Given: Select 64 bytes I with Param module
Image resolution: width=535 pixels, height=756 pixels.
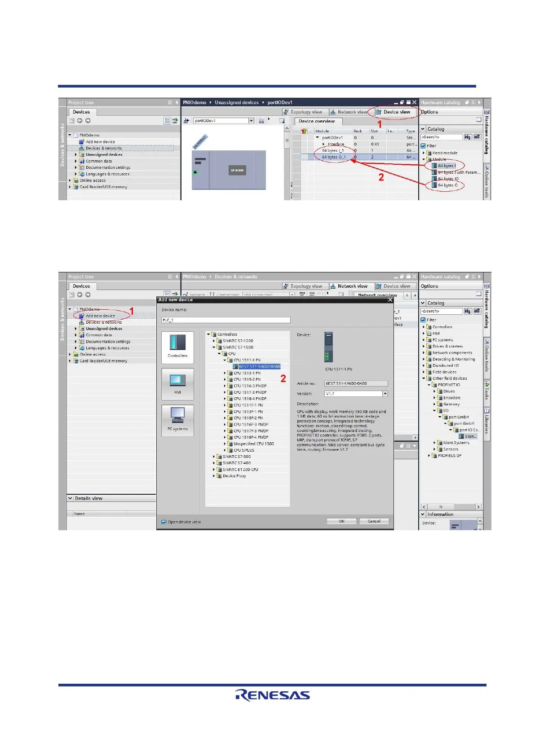Looking at the screenshot, I should tap(456, 172).
